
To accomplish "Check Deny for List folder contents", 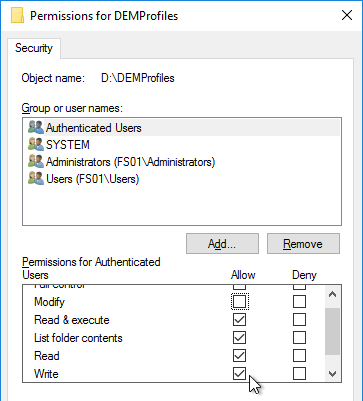I will click(x=299, y=338).
